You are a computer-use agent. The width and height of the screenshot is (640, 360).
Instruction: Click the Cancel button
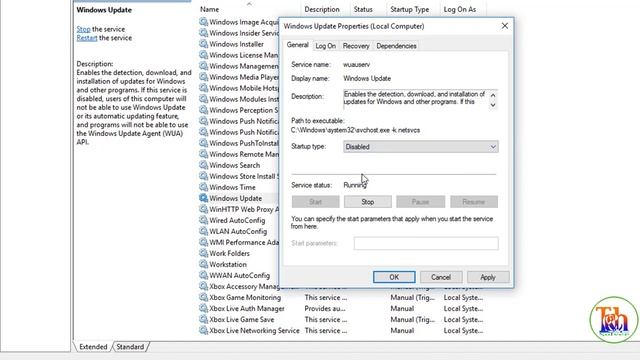[441, 277]
